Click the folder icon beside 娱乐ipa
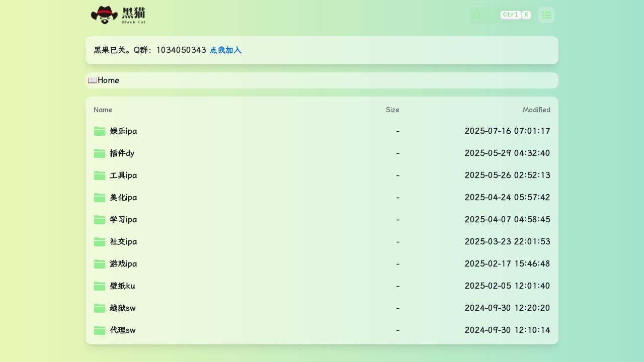This screenshot has width=644, height=362. (x=100, y=131)
